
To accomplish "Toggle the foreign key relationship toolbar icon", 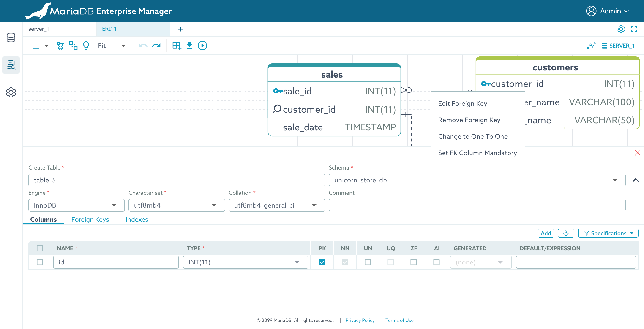I will (x=60, y=46).
